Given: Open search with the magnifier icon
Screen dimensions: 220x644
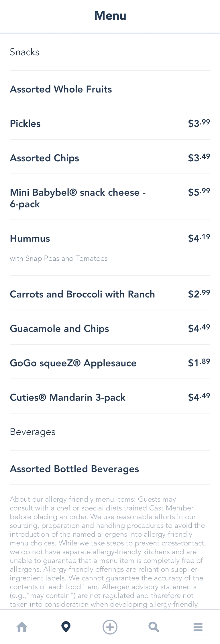Looking at the screenshot, I should point(154,627).
